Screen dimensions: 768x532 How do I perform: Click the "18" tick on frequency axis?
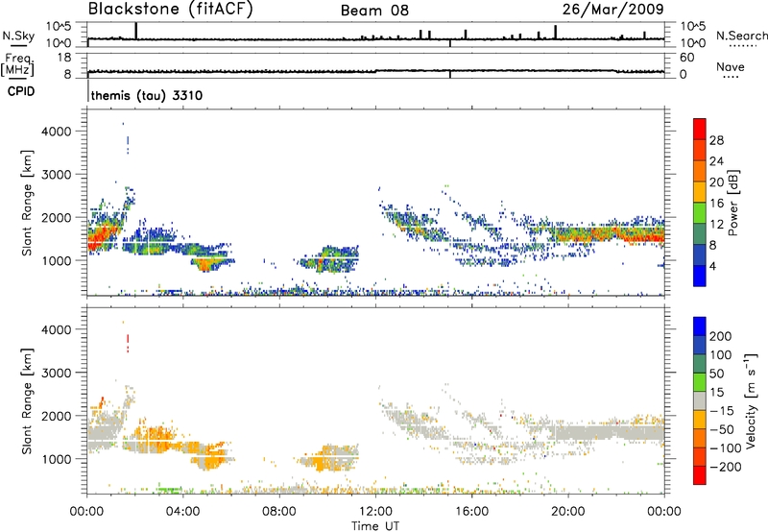click(x=64, y=58)
